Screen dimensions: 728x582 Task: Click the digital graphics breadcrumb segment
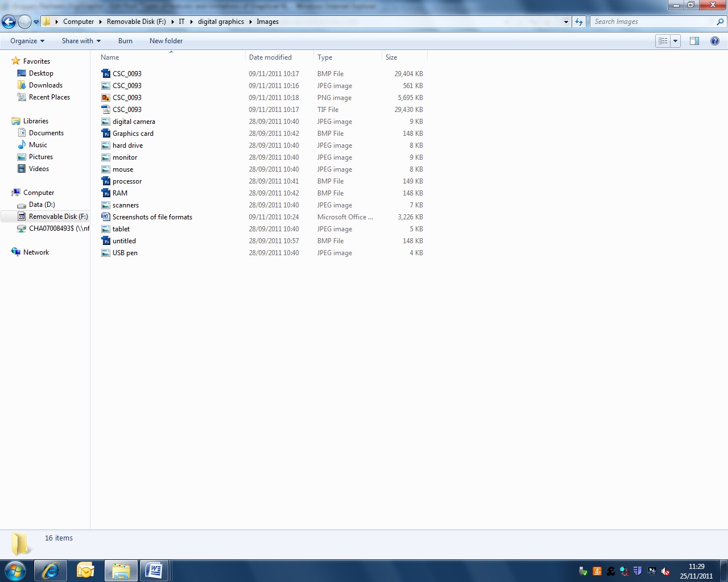pos(221,22)
